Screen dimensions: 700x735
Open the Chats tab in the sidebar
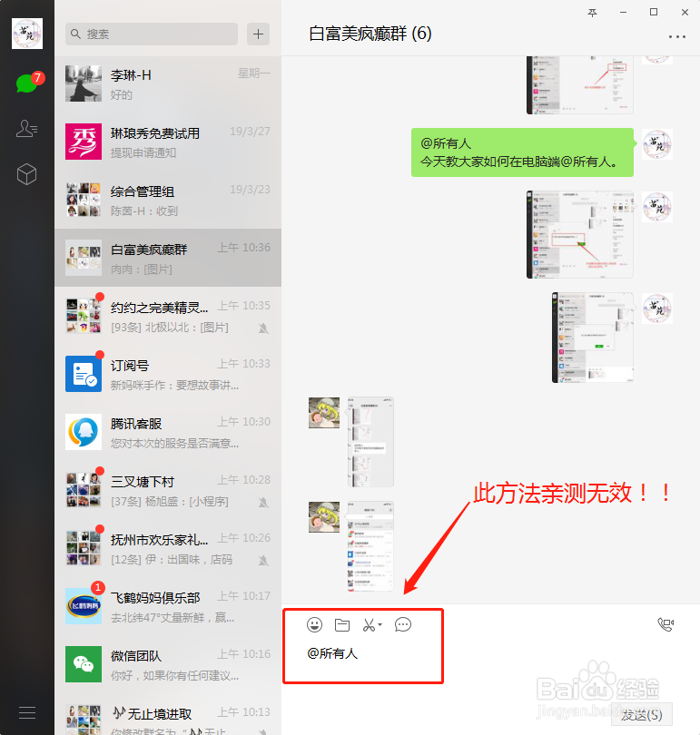[26, 83]
